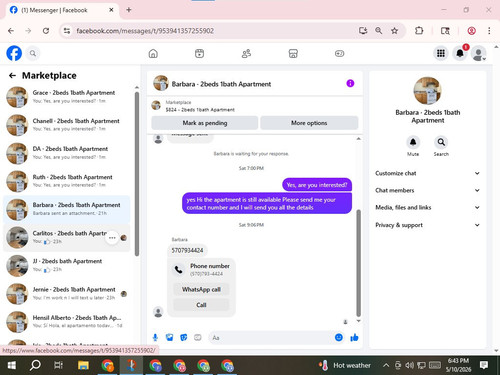Open File Explorer from the taskbar

click(x=83, y=365)
